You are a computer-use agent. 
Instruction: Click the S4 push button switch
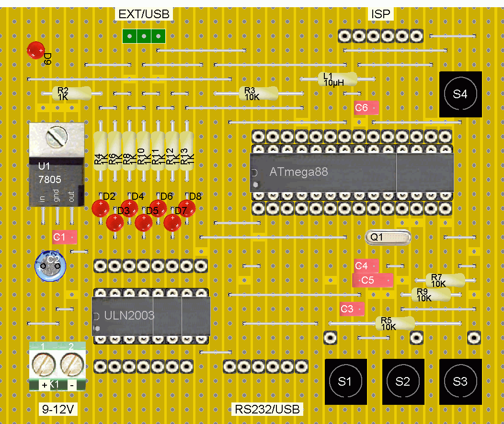point(460,94)
